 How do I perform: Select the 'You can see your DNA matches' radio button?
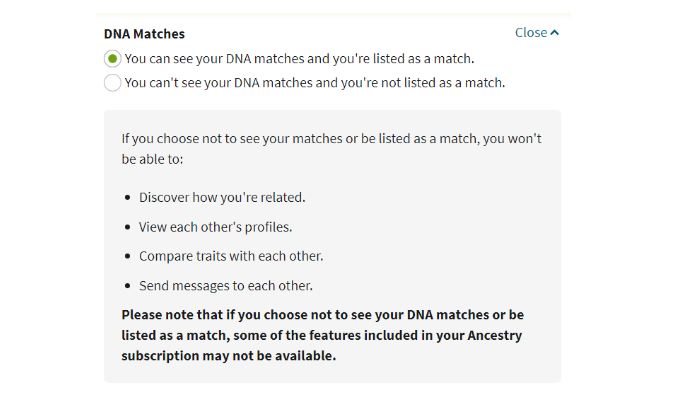112,59
